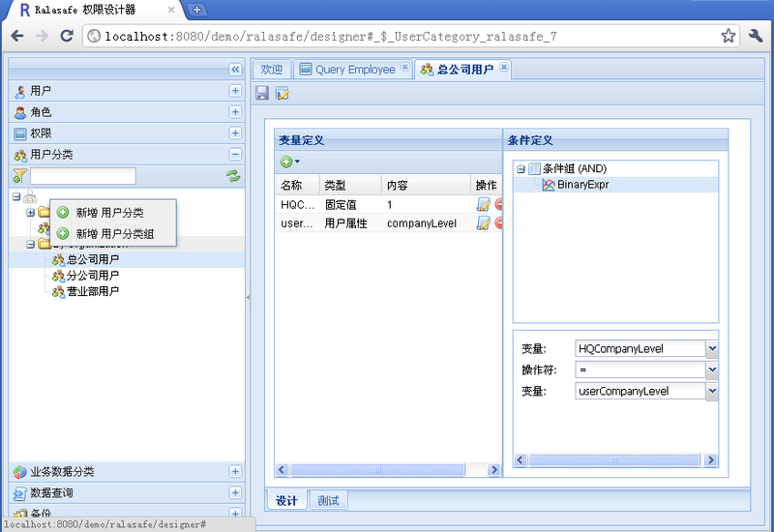Viewport: 774px width, 532px height.
Task: Edit the HQC... variable row
Action: click(x=483, y=204)
